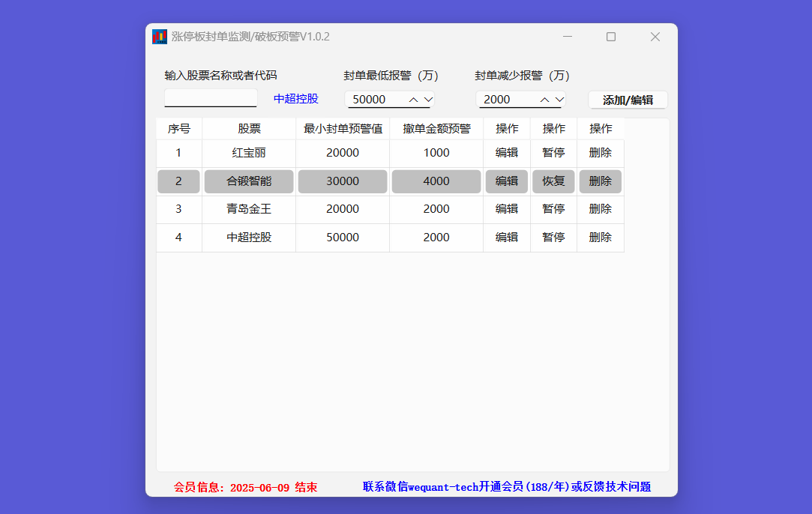Edit the 青岛金王 row
Image resolution: width=812 pixels, height=514 pixels.
[x=507, y=209]
